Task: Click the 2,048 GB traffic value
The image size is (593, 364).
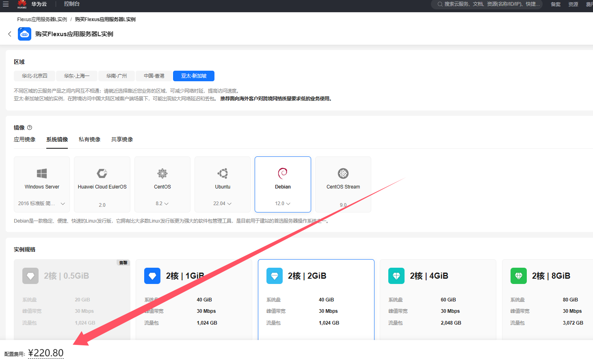Action: [451, 323]
